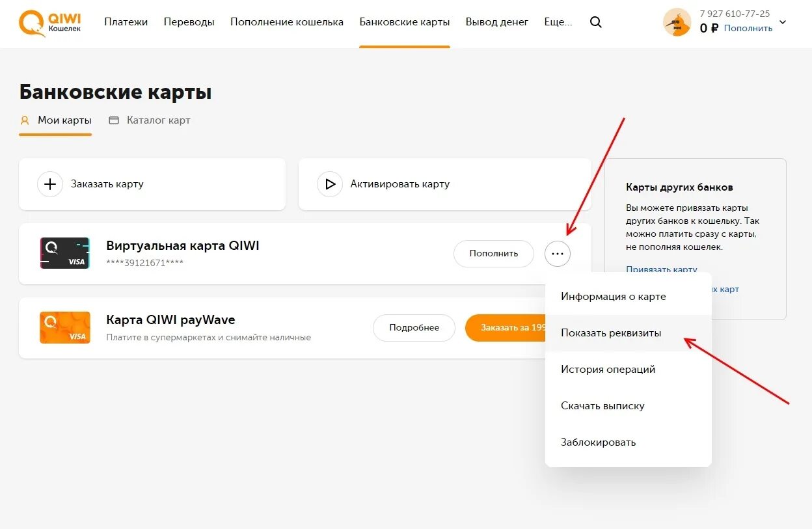Click the Активировать карту tile

[445, 184]
